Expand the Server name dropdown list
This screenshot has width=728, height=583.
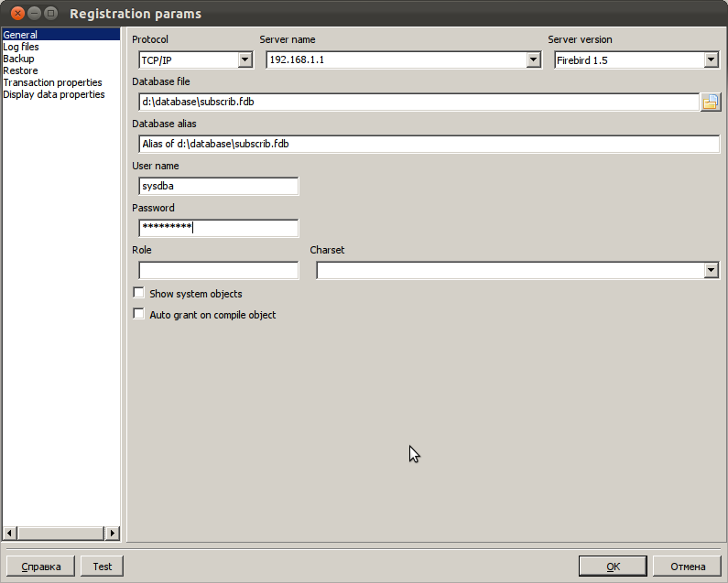(534, 60)
